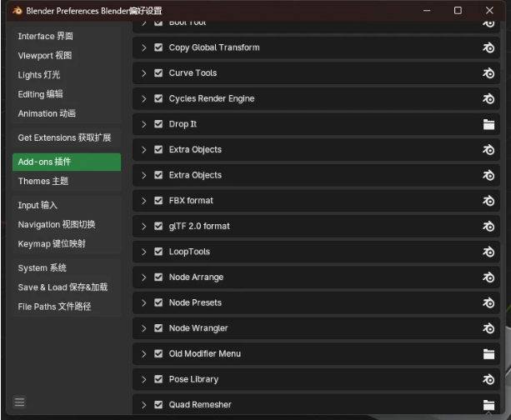Click the Blender logo icon on Node Arrange row
The height and width of the screenshot is (420, 511).
[x=488, y=277]
